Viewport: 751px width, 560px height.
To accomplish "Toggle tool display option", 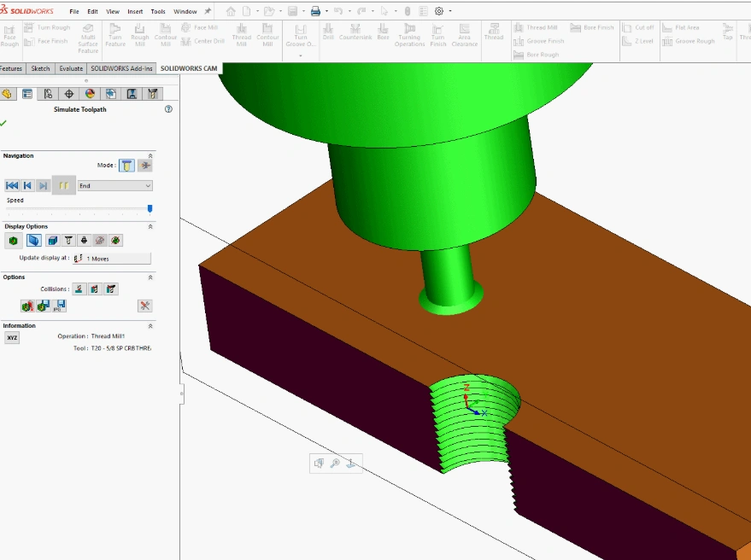I will (68, 240).
